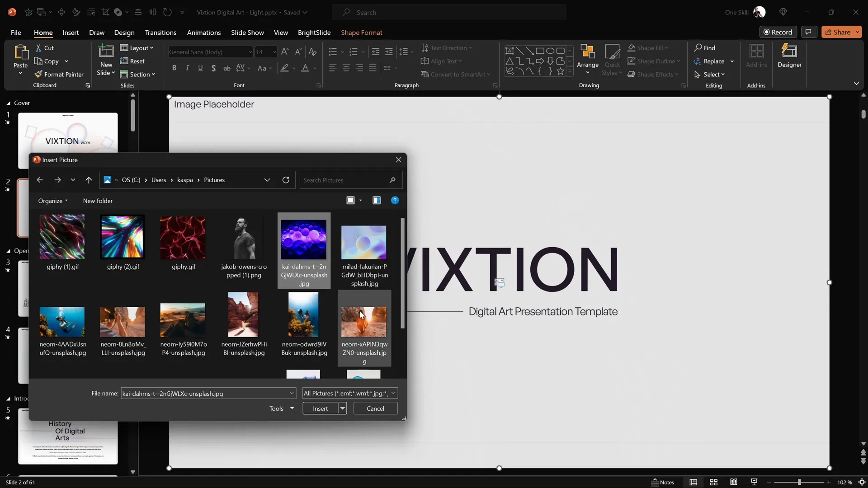Toggle Normal view in status bar
Viewport: 868px width, 488px height.
693,483
